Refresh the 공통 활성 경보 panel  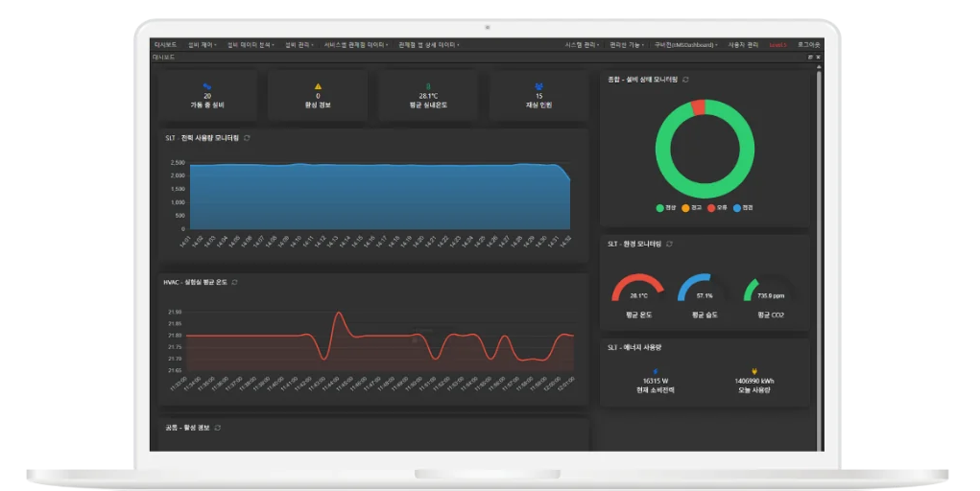coord(218,428)
